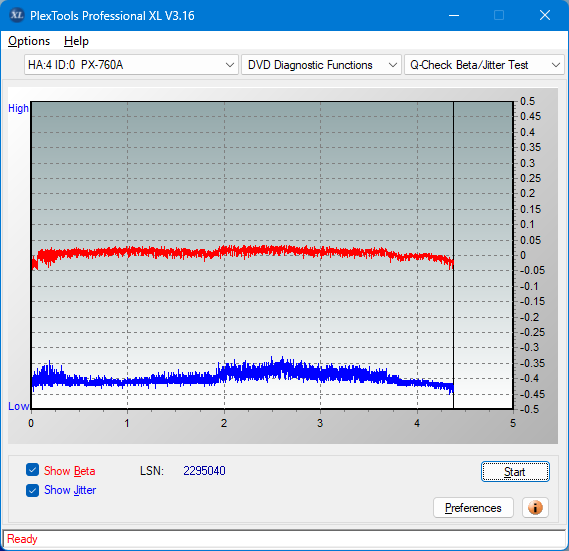
Task: Click the PlexTools XL app icon
Action: [x=17, y=15]
